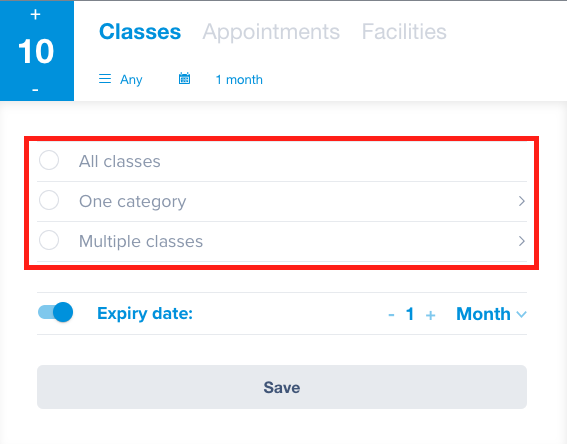
Task: Click the minus below the number 10
Action: [35, 89]
